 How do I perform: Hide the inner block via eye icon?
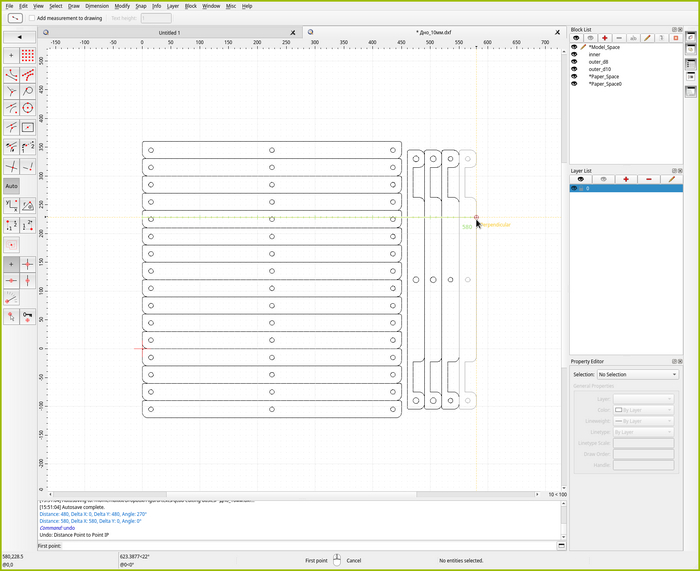coord(574,54)
